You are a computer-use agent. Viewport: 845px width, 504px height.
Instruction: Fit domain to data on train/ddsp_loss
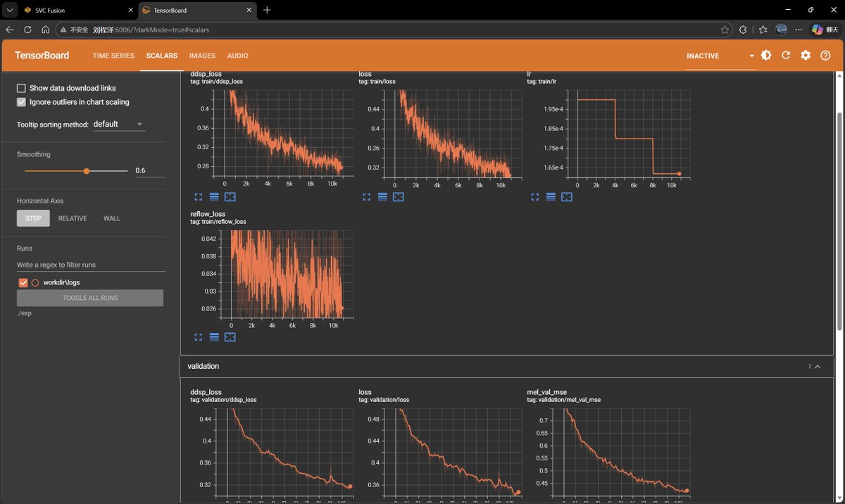coord(230,197)
